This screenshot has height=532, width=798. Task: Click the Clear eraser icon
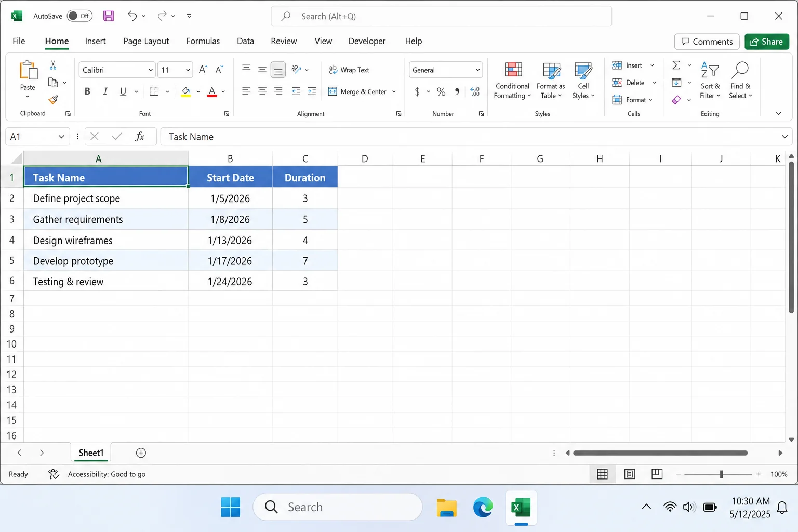676,100
